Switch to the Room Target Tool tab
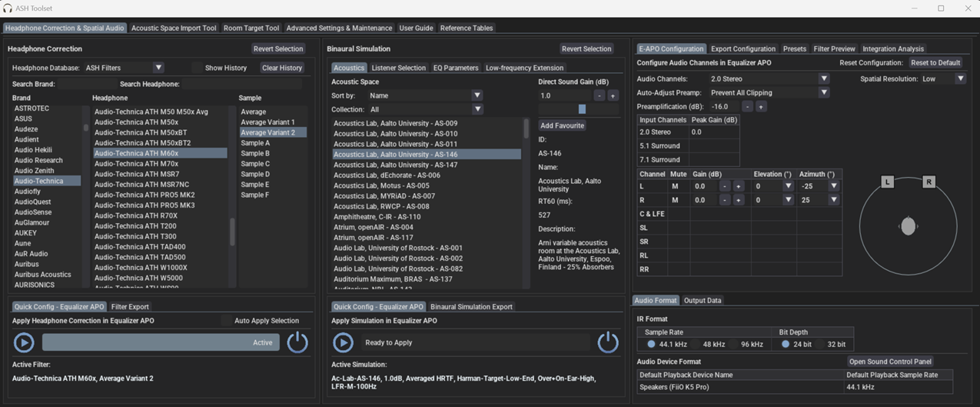 point(251,28)
